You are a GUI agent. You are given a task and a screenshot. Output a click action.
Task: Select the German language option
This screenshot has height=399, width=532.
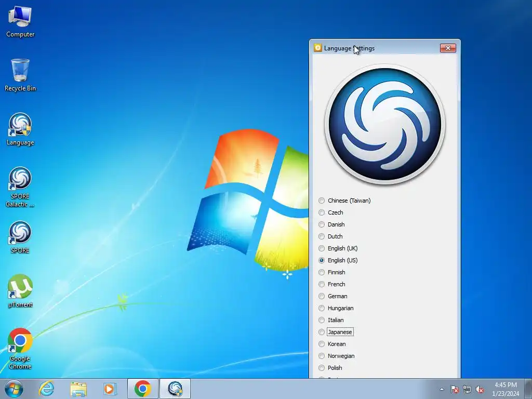click(x=333, y=296)
